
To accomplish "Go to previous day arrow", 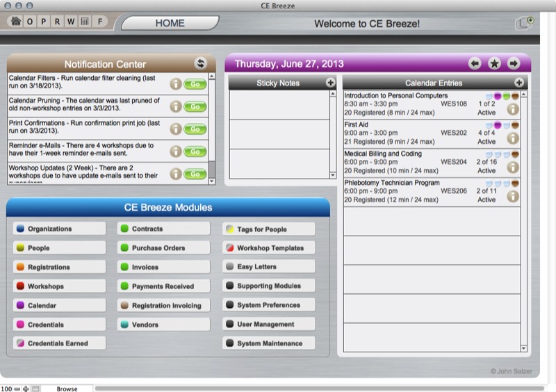I will [475, 63].
